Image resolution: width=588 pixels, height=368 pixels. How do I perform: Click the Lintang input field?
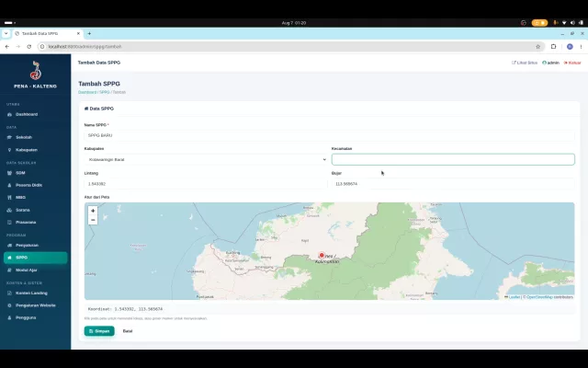pos(206,184)
